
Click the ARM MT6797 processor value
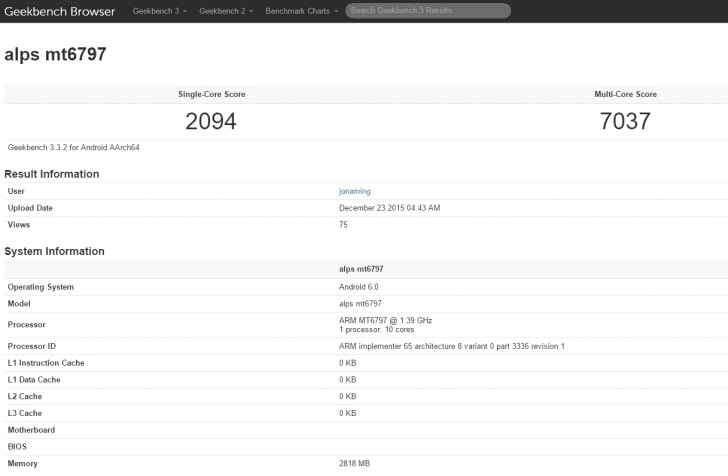coord(385,319)
